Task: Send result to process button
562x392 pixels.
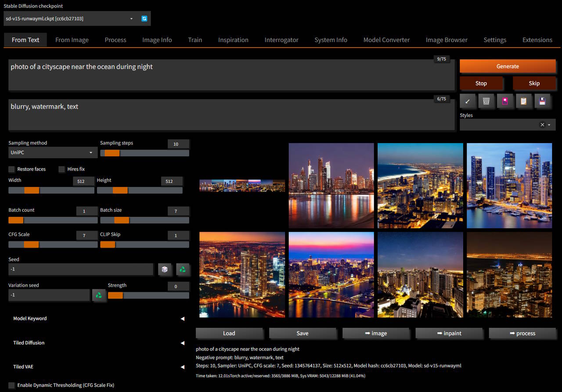Action: [522, 333]
